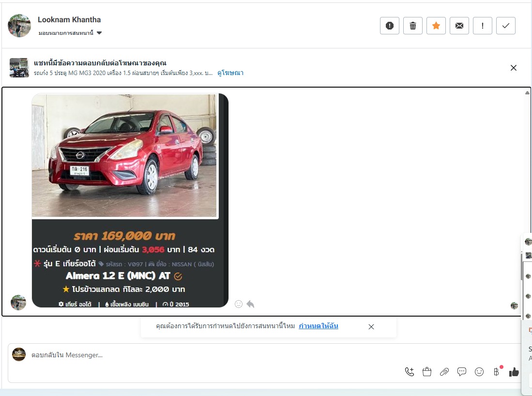Click the seen-by avatar at message right edge
This screenshot has height=396, width=532.
click(515, 305)
